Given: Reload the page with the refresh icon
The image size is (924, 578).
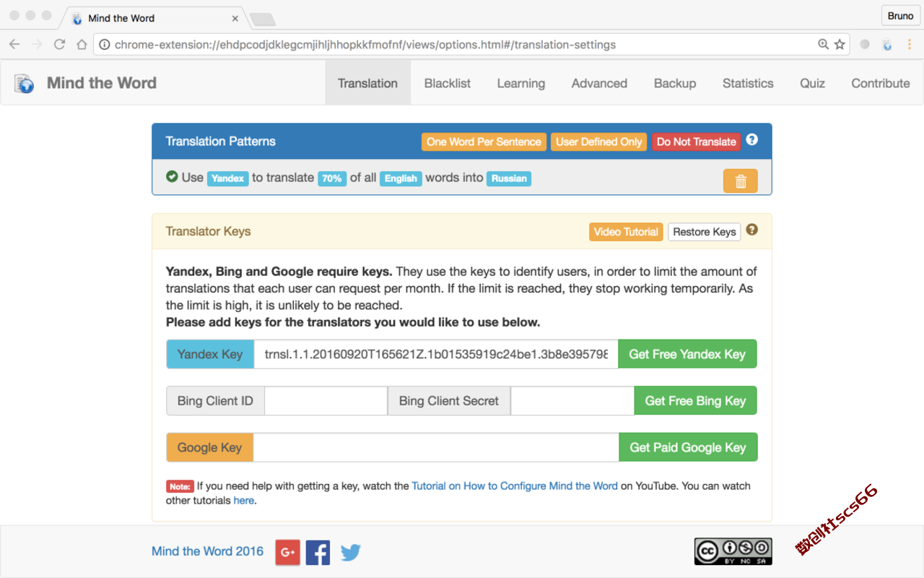Looking at the screenshot, I should 60,45.
